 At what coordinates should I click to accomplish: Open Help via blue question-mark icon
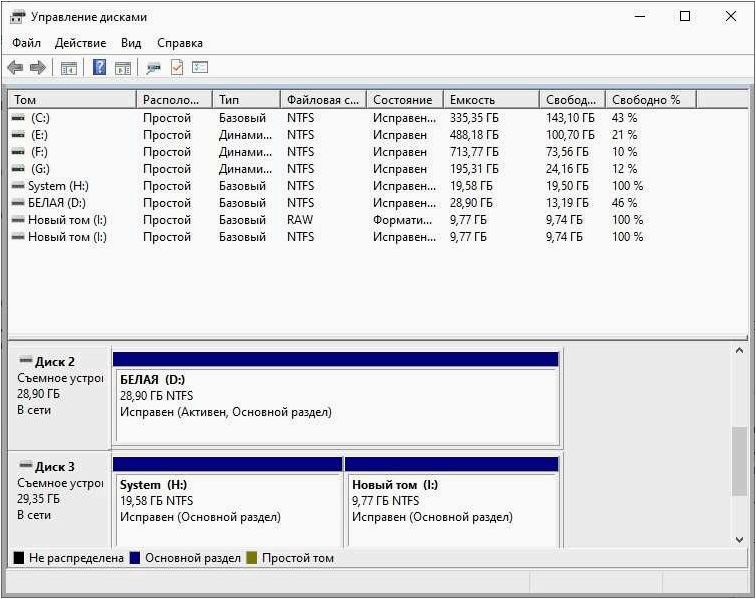(99, 67)
